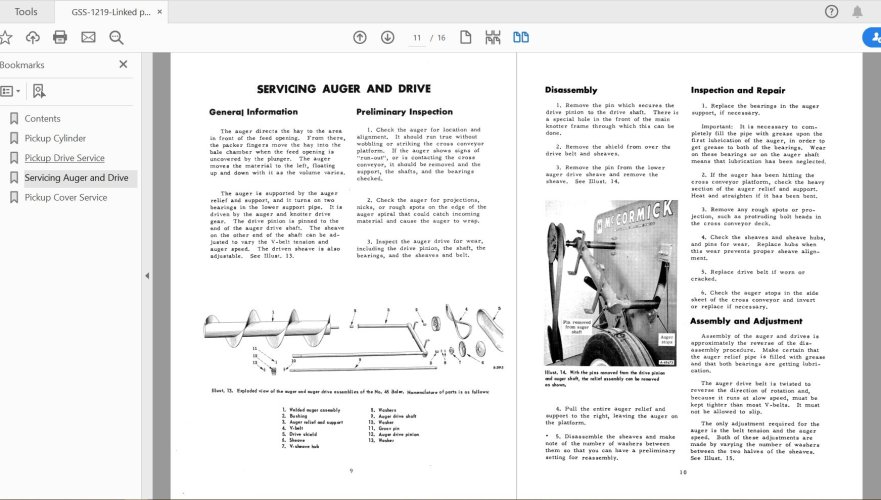Open the search magnifier tool
The image size is (881, 500).
[116, 37]
